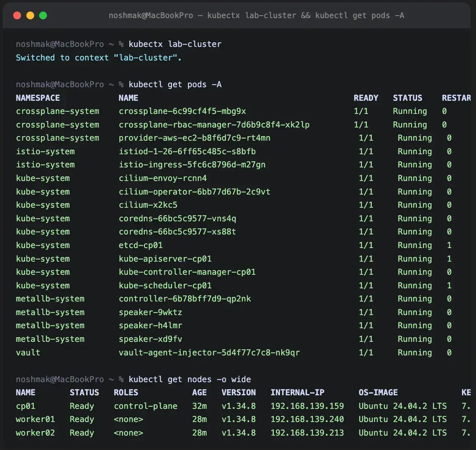Viewport: 476px width, 450px height.
Task: Click restart count 1 on etcd-cp01 row
Action: coord(449,245)
